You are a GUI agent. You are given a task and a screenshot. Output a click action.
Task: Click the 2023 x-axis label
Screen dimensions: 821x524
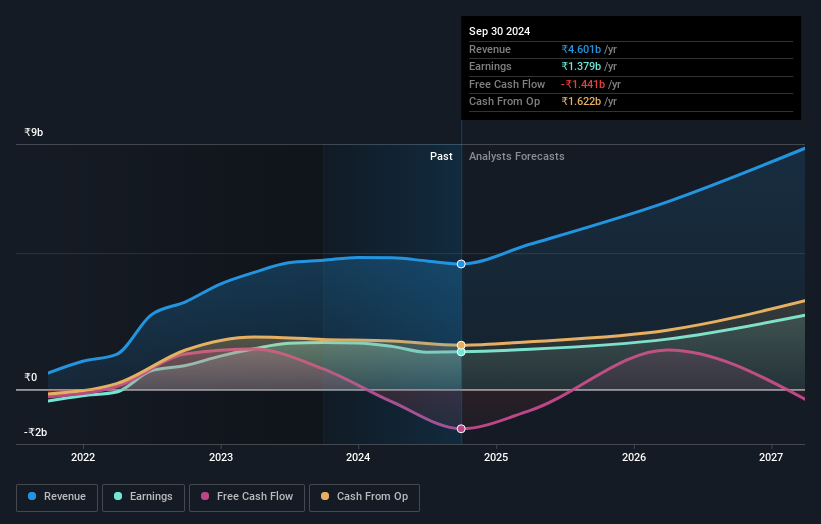[220, 457]
